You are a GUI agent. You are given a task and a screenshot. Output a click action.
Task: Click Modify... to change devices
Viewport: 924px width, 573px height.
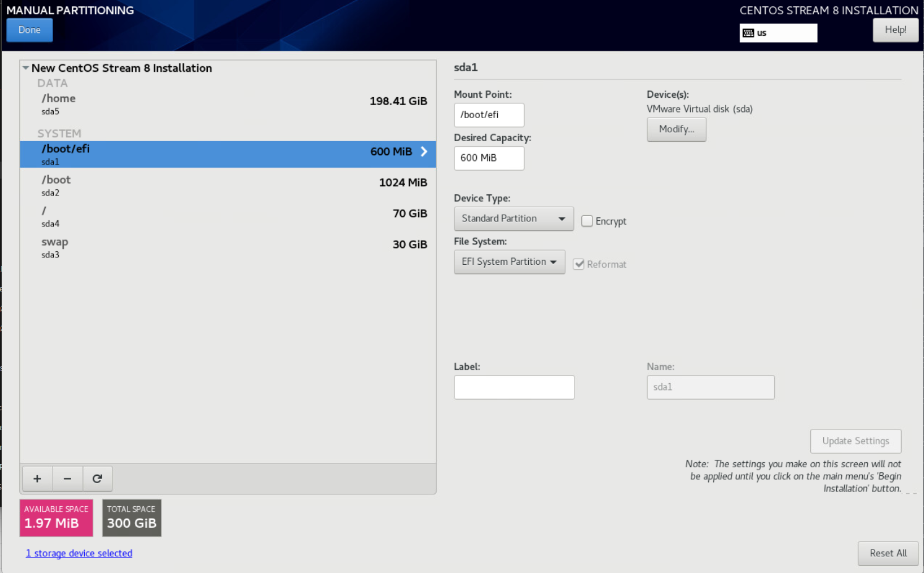click(x=677, y=129)
